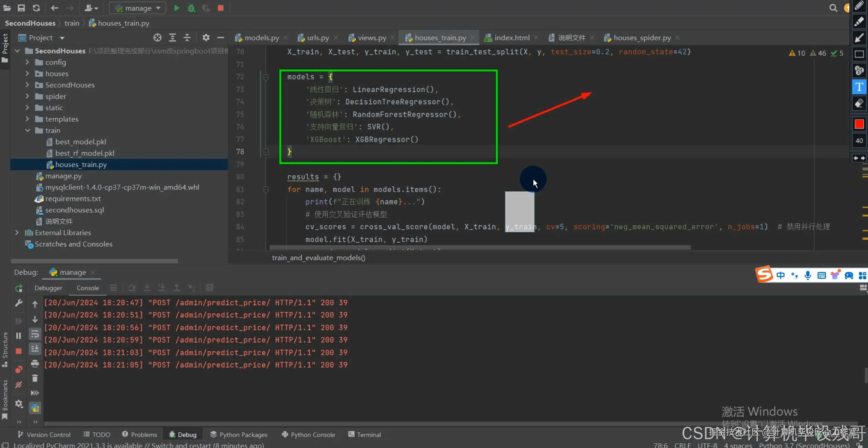Image resolution: width=868 pixels, height=448 pixels.
Task: Click the red Stop button in top toolbar
Action: click(x=220, y=8)
